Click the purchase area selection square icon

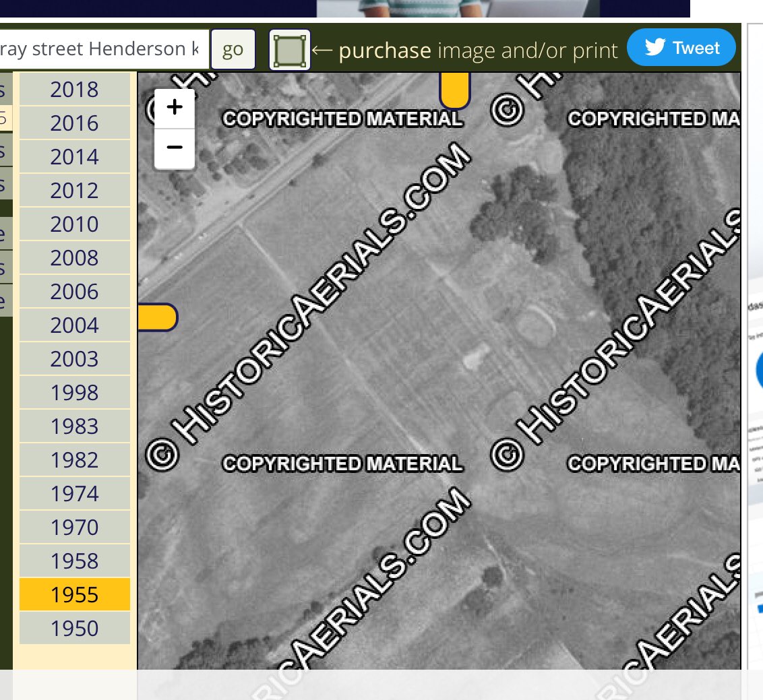(x=290, y=50)
